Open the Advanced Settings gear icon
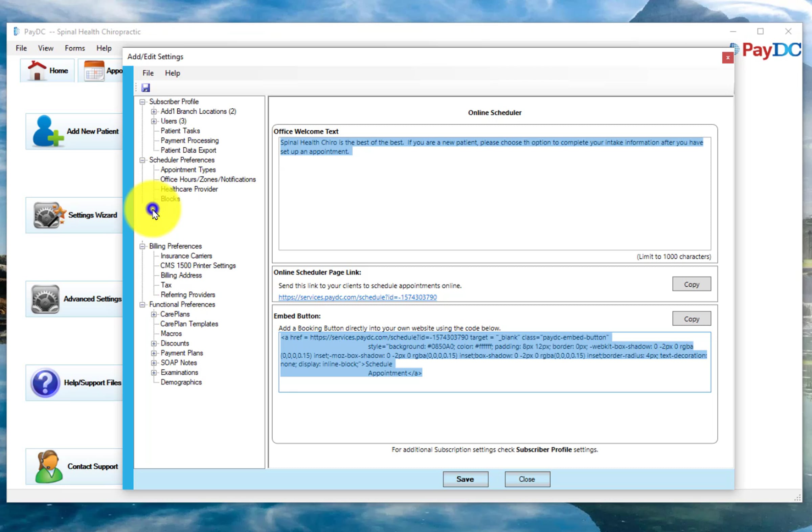Viewport: 812px width, 532px height. tap(45, 299)
